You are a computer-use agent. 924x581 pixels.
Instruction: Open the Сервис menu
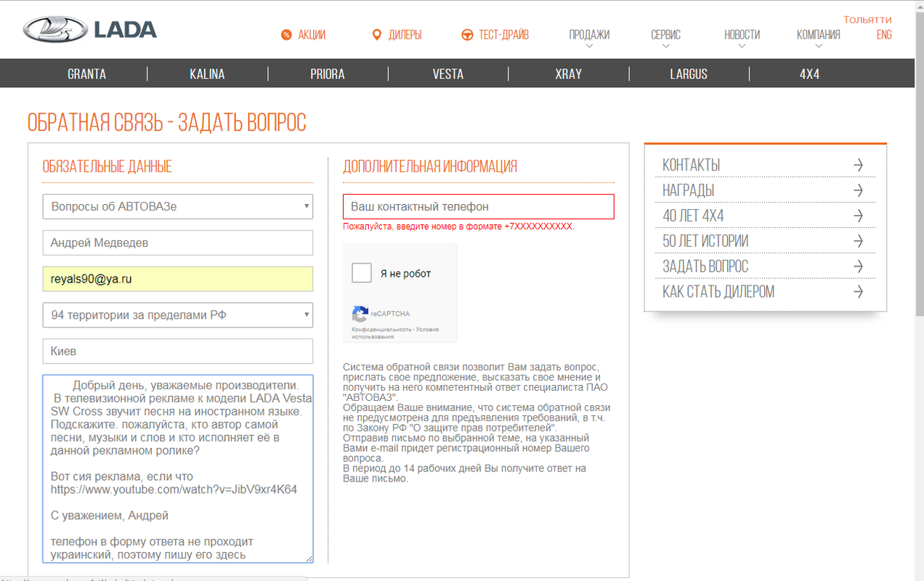pyautogui.click(x=666, y=35)
